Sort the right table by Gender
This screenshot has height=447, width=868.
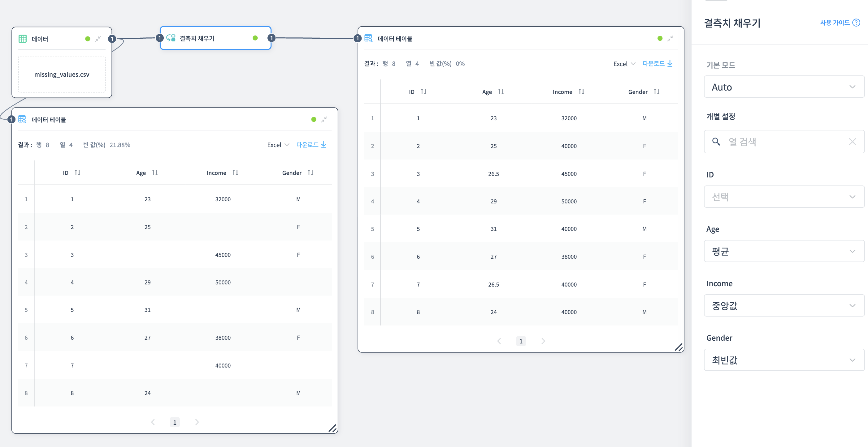coord(656,92)
